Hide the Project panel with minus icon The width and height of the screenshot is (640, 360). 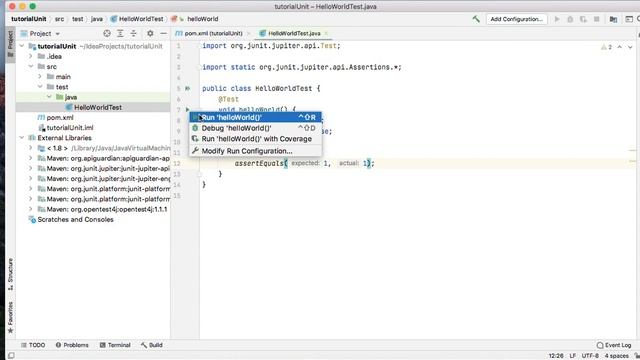tap(163, 33)
